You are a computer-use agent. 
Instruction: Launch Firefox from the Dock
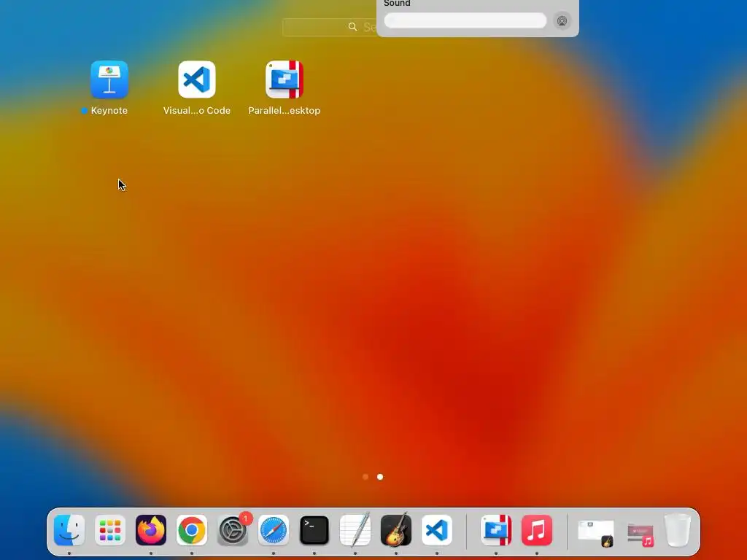151,530
